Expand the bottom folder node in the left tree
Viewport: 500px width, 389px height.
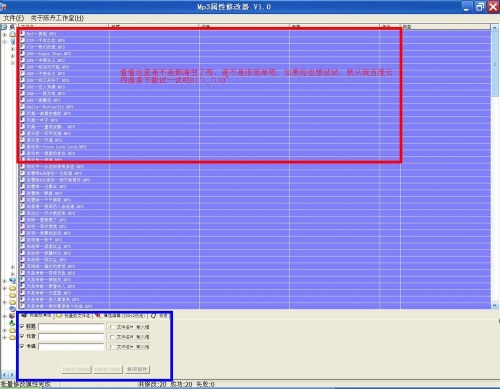click(x=5, y=337)
